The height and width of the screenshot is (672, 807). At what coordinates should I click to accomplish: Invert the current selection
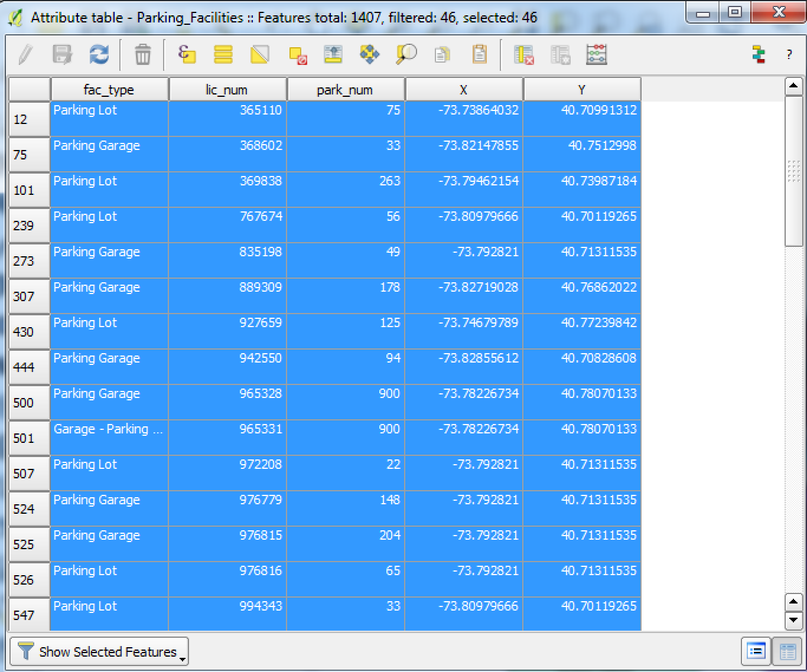[x=260, y=55]
